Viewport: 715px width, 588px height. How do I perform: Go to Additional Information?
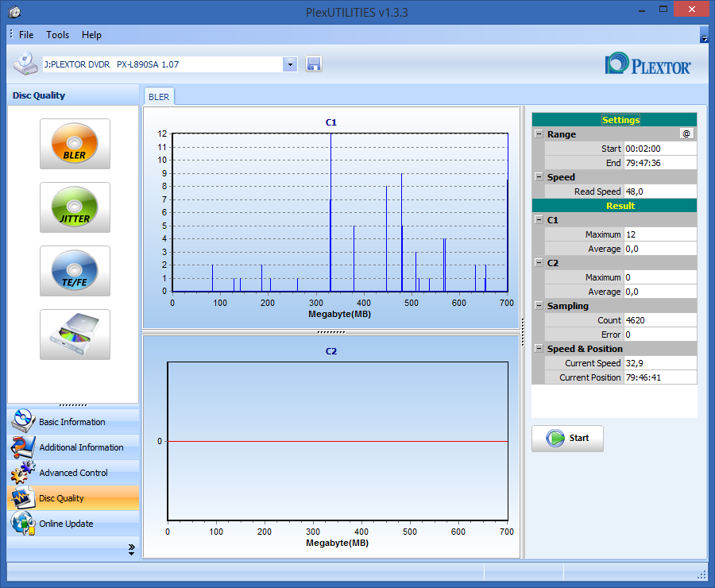pos(73,447)
